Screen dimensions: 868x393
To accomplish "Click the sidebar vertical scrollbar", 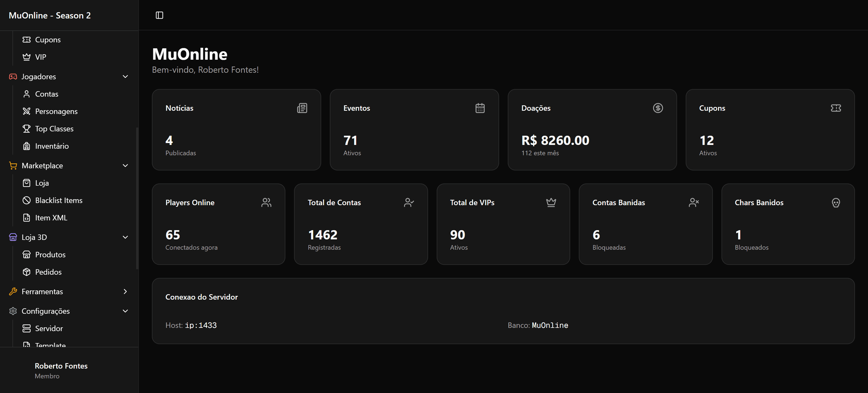I will pyautogui.click(x=137, y=198).
